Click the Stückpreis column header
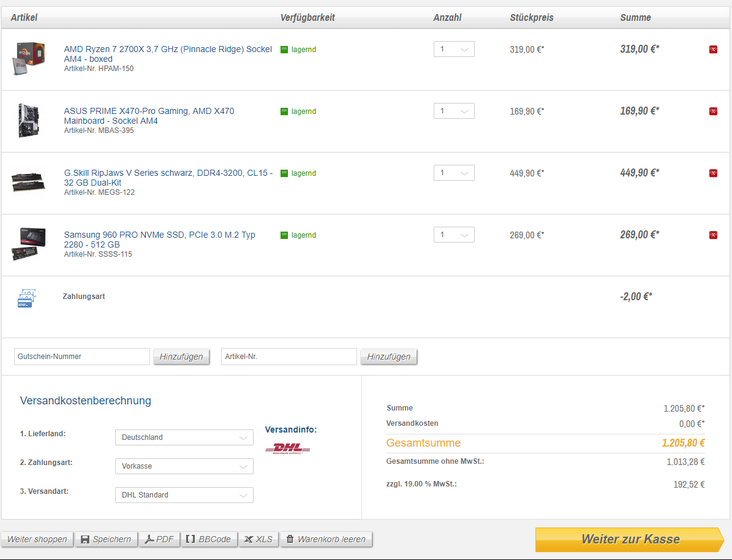The height and width of the screenshot is (560, 732). (x=531, y=18)
